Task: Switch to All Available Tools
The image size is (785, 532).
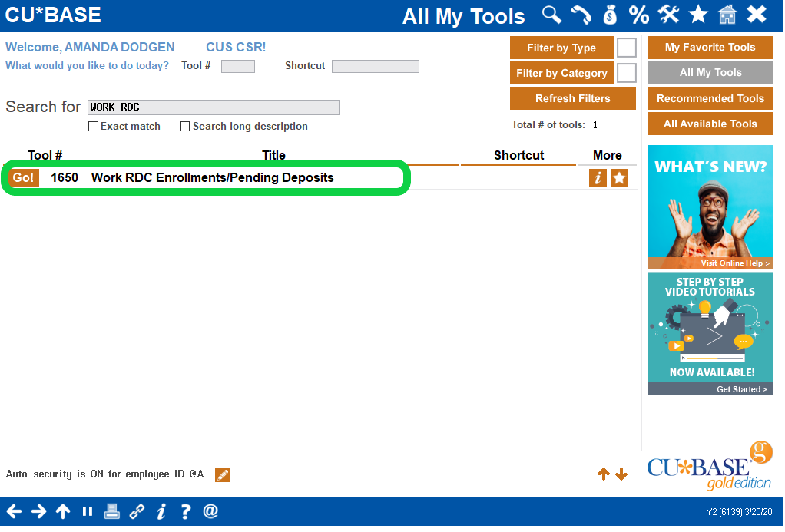Action: coord(710,124)
